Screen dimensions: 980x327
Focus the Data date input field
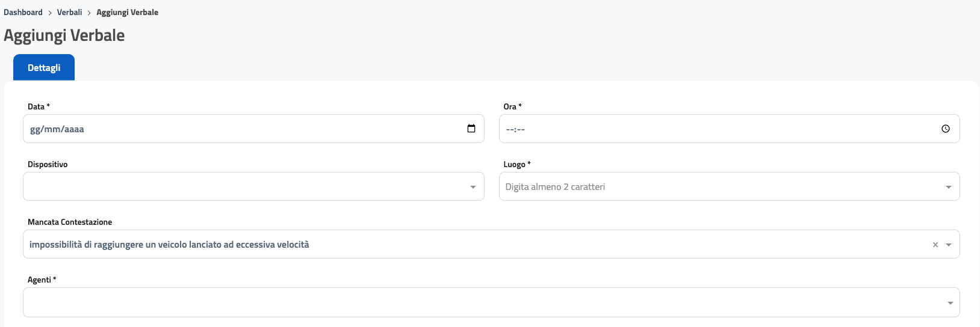tap(241, 129)
